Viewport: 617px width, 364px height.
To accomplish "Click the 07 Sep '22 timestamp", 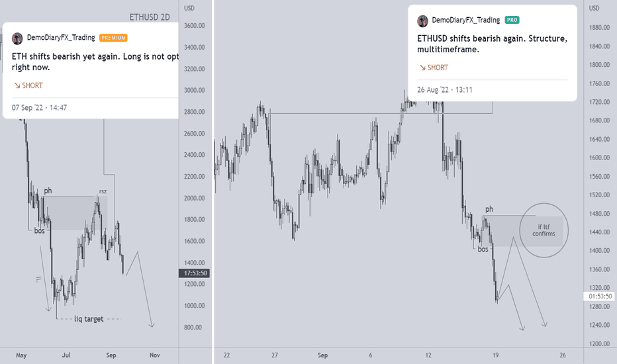I will (x=39, y=107).
